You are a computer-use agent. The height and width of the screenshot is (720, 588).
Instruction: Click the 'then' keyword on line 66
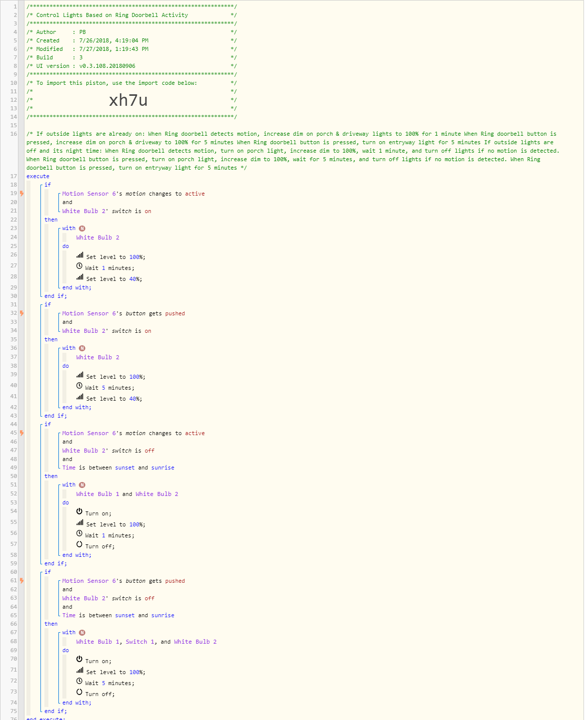point(51,624)
